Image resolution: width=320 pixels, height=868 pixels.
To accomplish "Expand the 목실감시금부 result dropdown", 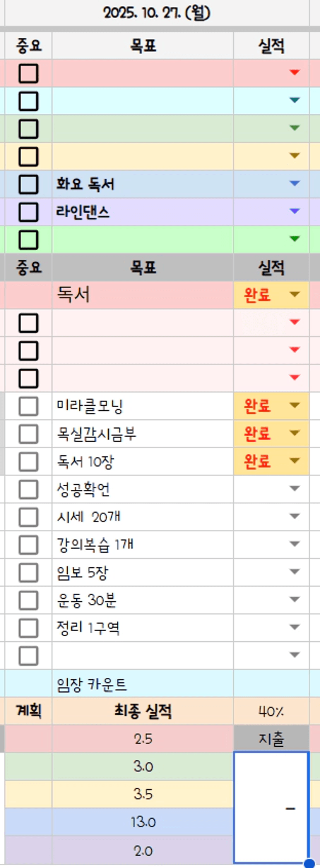I will pyautogui.click(x=294, y=433).
